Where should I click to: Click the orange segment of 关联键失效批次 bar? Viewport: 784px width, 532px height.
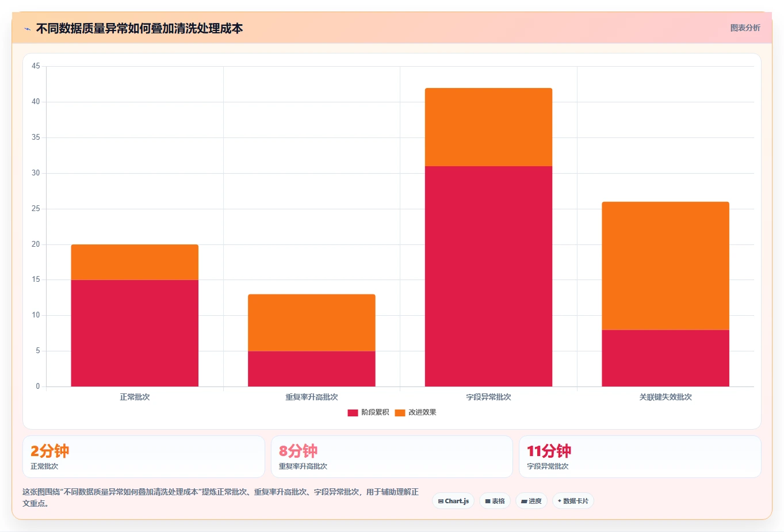point(666,266)
